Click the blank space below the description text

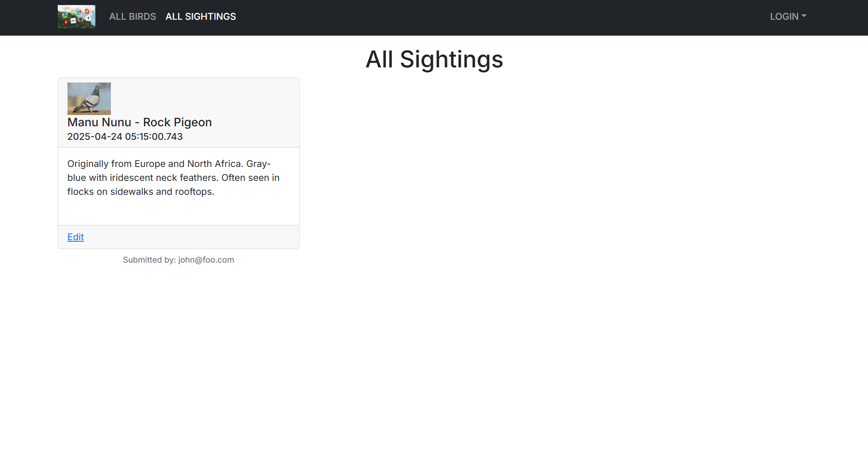pos(178,212)
